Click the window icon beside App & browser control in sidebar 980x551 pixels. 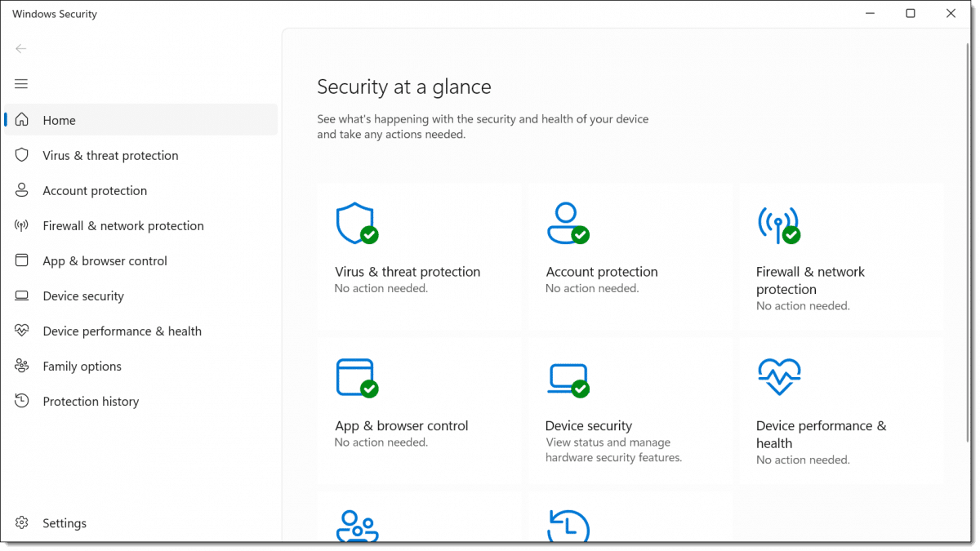point(22,260)
